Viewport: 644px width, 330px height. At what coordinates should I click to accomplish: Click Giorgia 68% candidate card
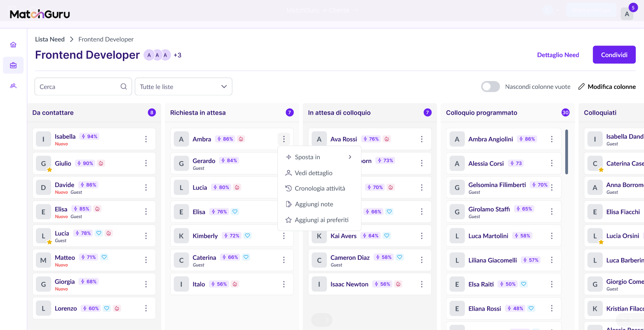coord(94,284)
